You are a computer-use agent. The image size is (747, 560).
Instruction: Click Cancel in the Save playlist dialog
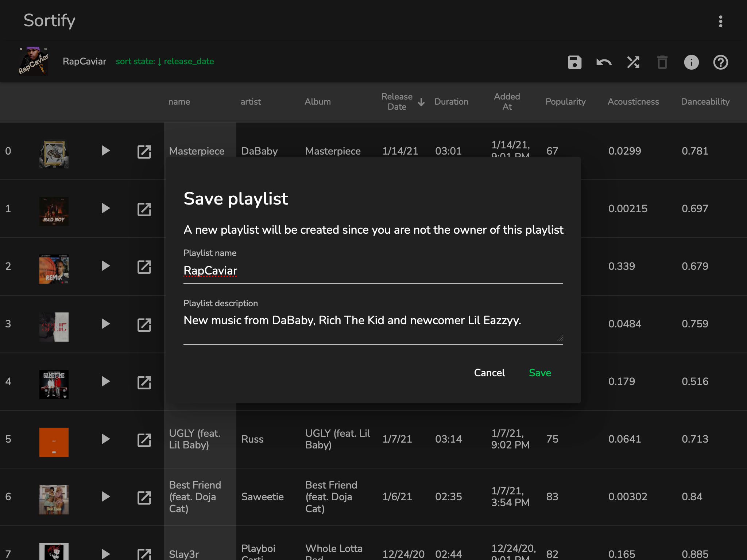click(x=489, y=373)
